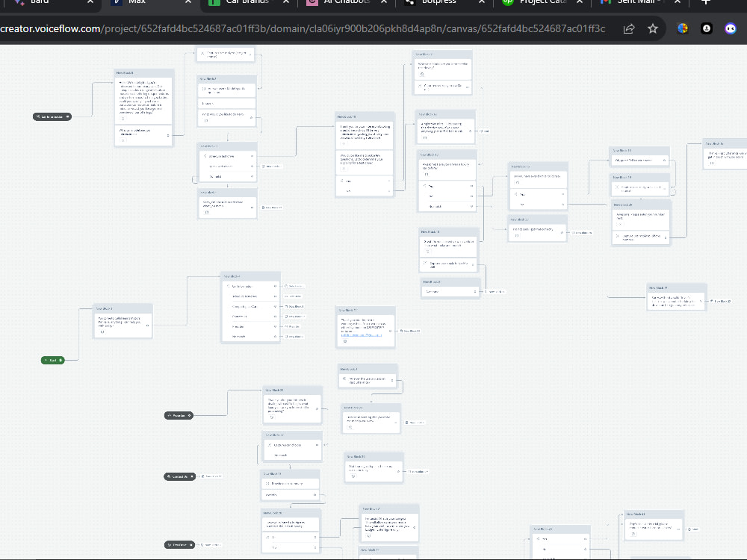This screenshot has width=747, height=560.
Task: Click the Provider option in New Block 4
Action: tap(252, 327)
